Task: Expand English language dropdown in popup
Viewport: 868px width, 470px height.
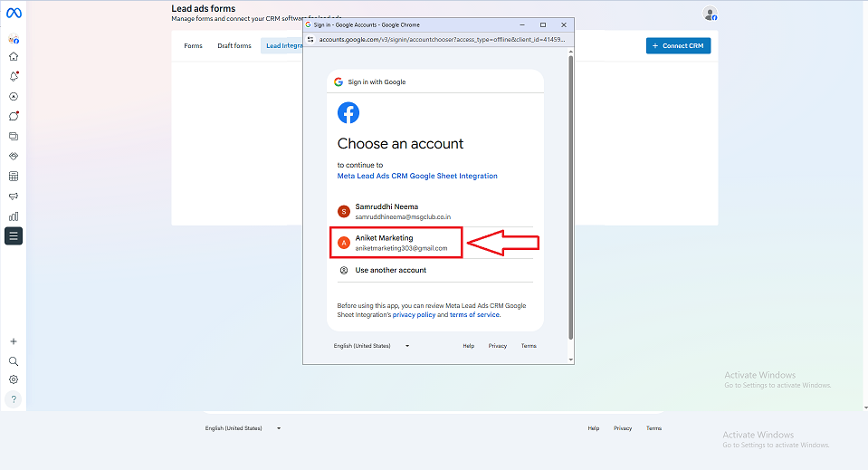Action: 371,346
